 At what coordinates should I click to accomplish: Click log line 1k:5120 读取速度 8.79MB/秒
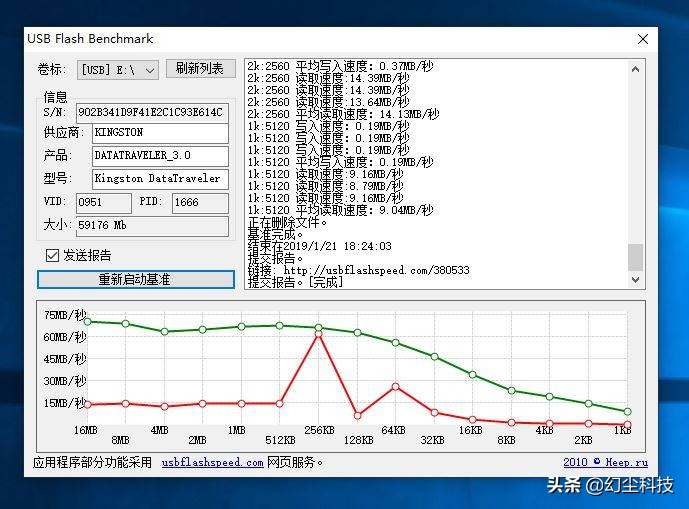pos(325,186)
